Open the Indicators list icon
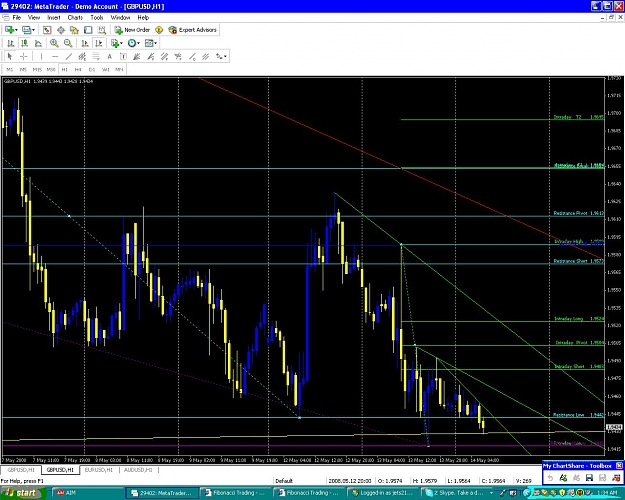 pos(115,43)
